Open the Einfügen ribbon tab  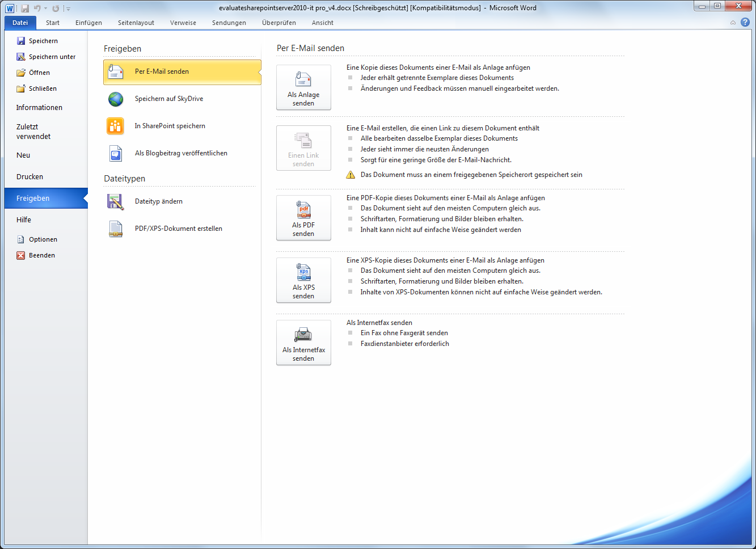[88, 23]
